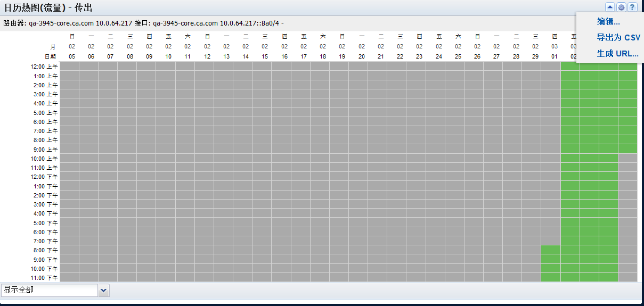
Task: Select gray cell for 02/20 at 6:00 上午
Action: (x=358, y=121)
